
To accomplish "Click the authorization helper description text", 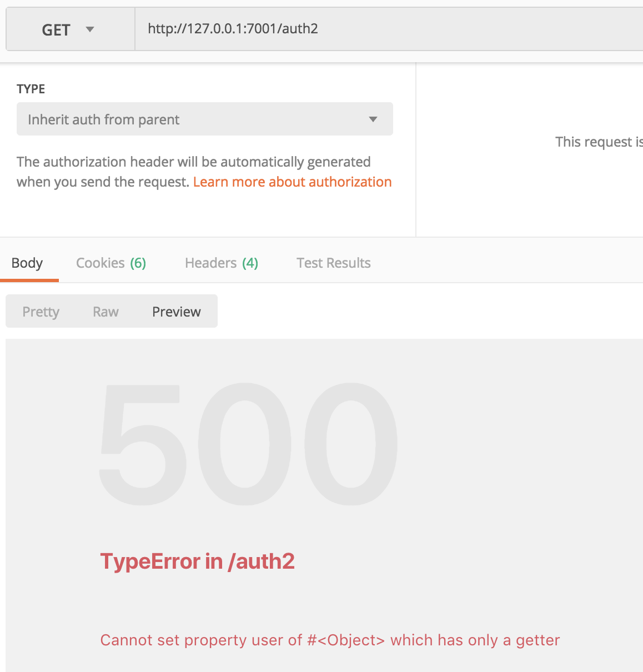I will point(193,171).
